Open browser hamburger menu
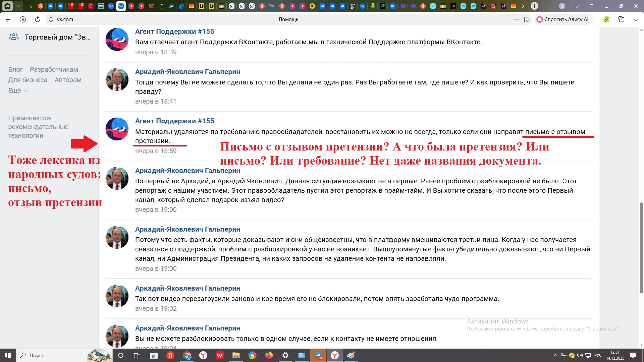This screenshot has height=362, width=644. pyautogui.click(x=592, y=6)
